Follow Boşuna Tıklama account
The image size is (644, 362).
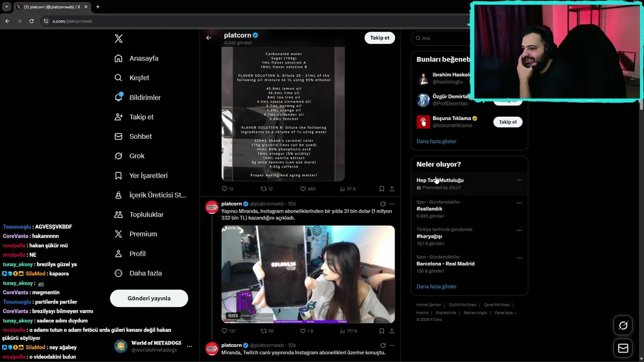(508, 122)
